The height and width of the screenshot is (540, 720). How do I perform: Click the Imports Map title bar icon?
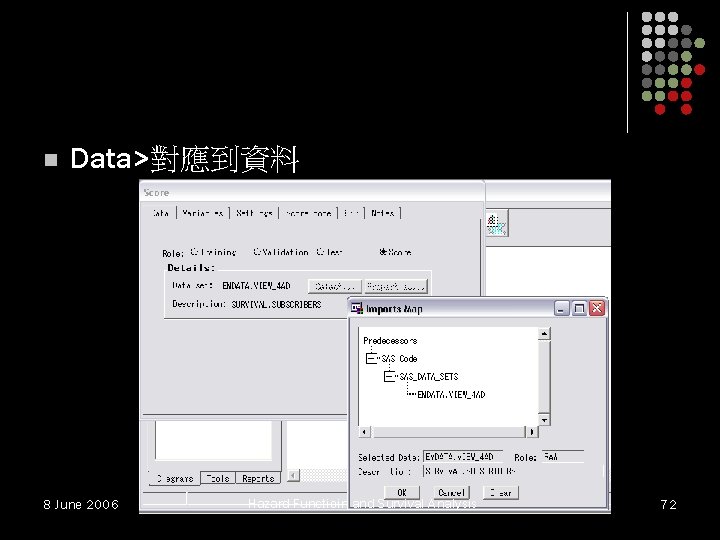[357, 308]
